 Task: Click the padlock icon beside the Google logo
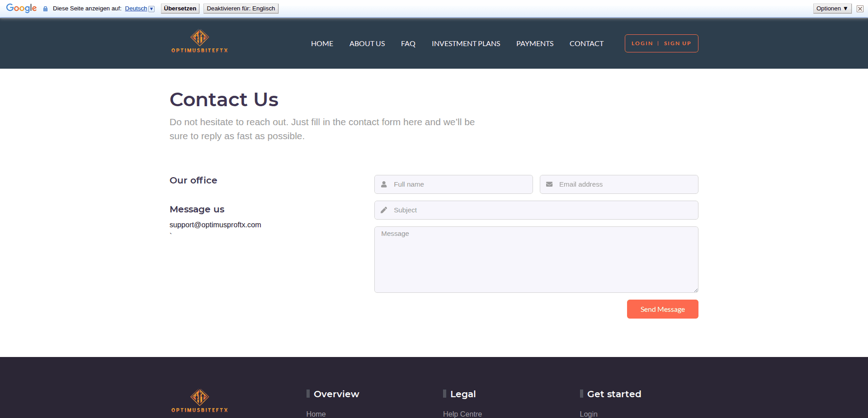coord(45,8)
